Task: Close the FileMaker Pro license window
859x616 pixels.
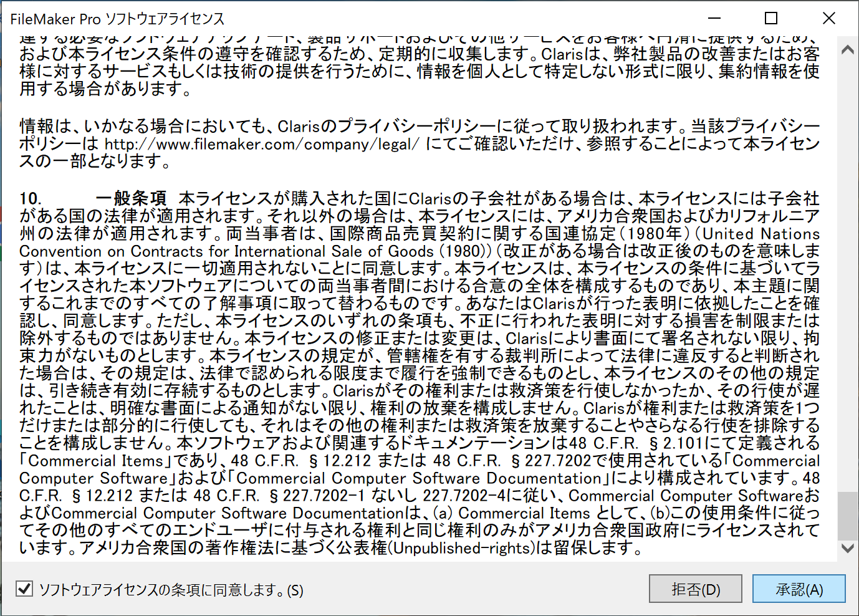Action: click(x=828, y=19)
